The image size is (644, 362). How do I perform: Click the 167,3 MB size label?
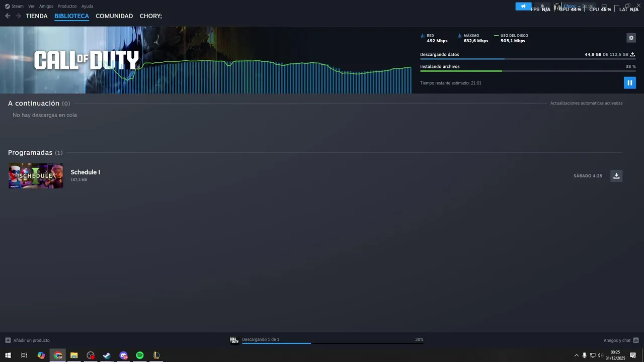[78, 179]
